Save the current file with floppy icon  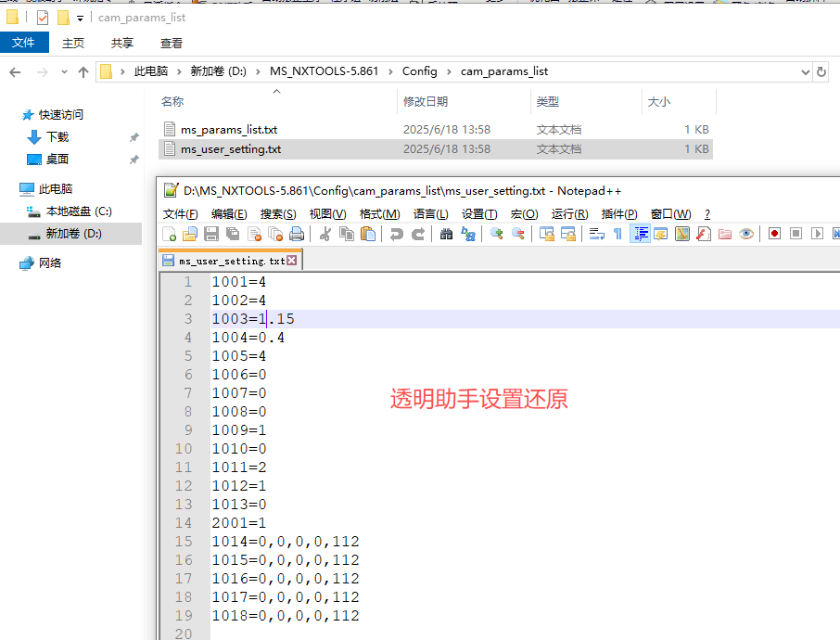[x=211, y=234]
